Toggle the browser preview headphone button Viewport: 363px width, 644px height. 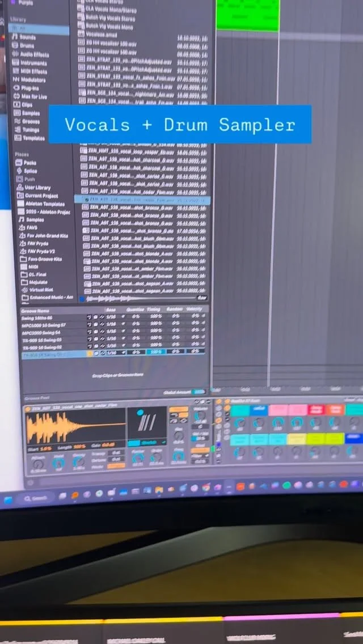[82, 299]
